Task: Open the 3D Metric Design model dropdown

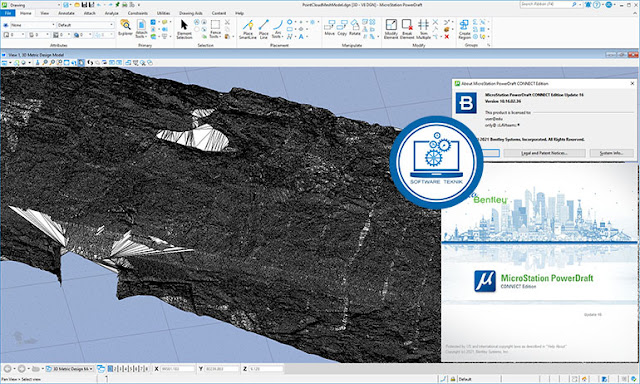Action: pos(69,369)
